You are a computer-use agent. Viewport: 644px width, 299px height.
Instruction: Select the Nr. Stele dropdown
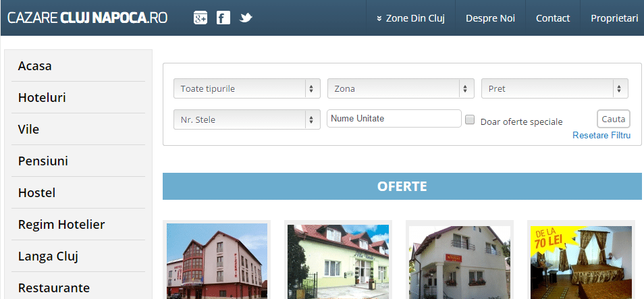click(x=246, y=119)
